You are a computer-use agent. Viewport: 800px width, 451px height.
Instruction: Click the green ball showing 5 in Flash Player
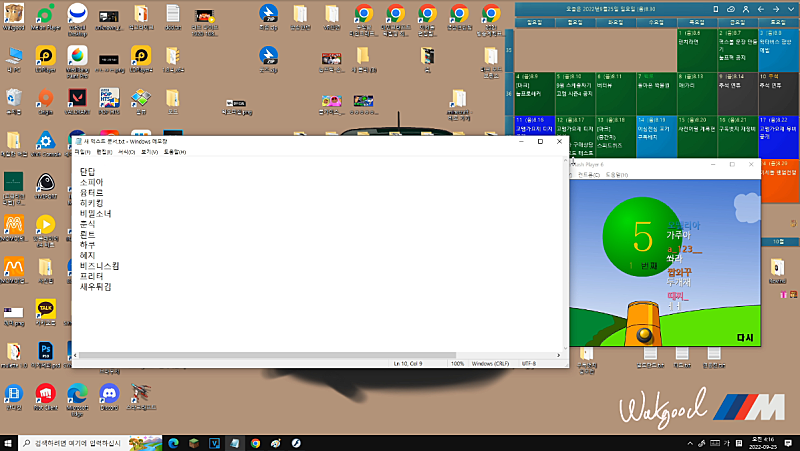tap(641, 237)
